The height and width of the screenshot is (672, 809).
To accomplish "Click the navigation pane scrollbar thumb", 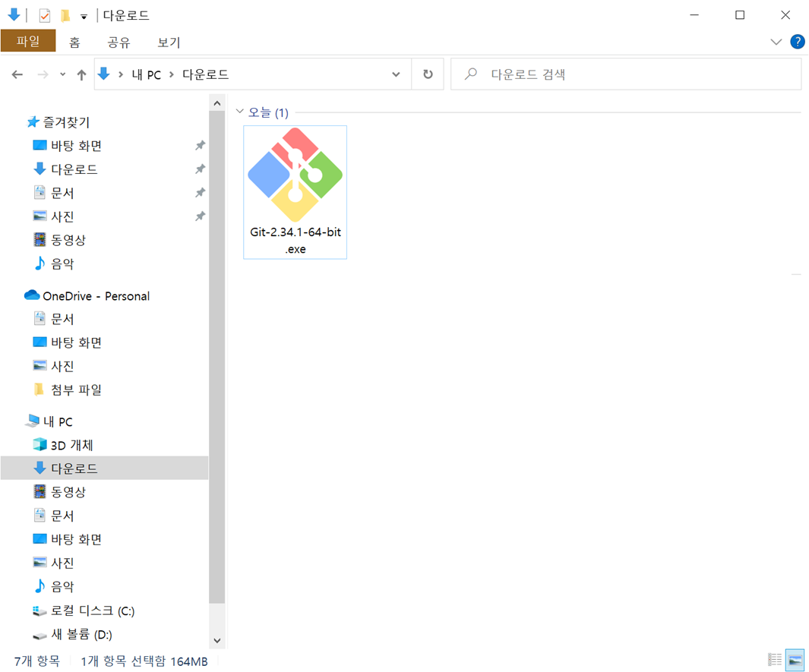I will 217,357.
